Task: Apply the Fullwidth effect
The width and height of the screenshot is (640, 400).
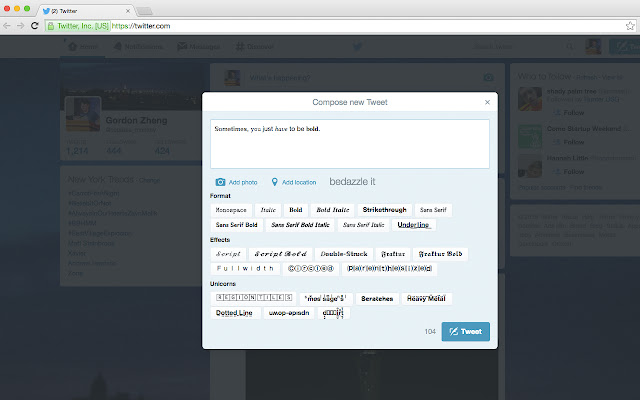Action: (245, 269)
